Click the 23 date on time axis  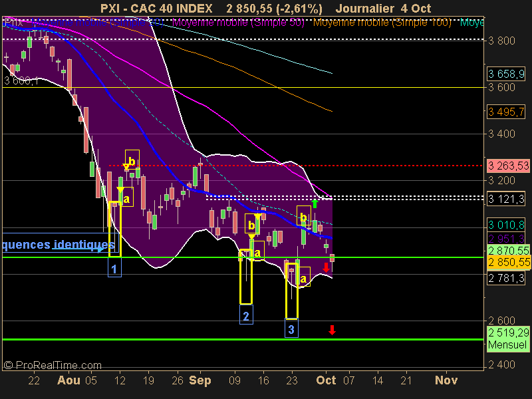tap(292, 380)
